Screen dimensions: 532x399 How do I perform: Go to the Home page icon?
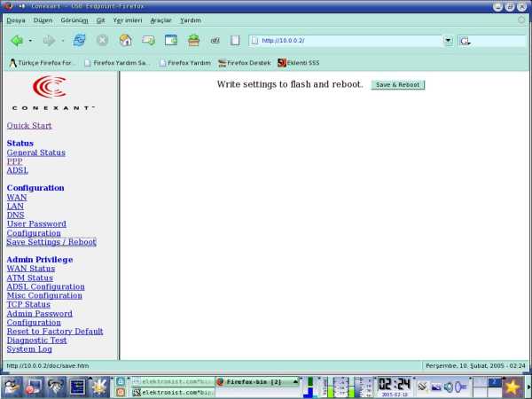(x=126, y=41)
